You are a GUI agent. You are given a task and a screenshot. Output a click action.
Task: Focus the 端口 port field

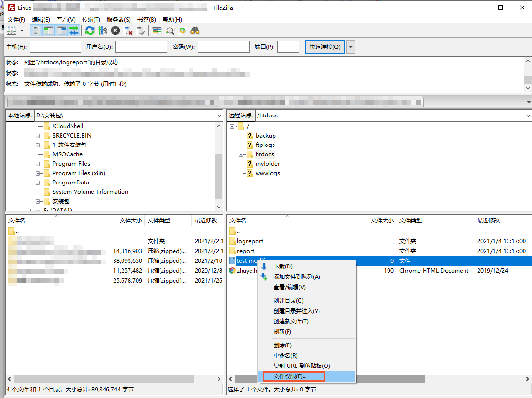[x=288, y=47]
